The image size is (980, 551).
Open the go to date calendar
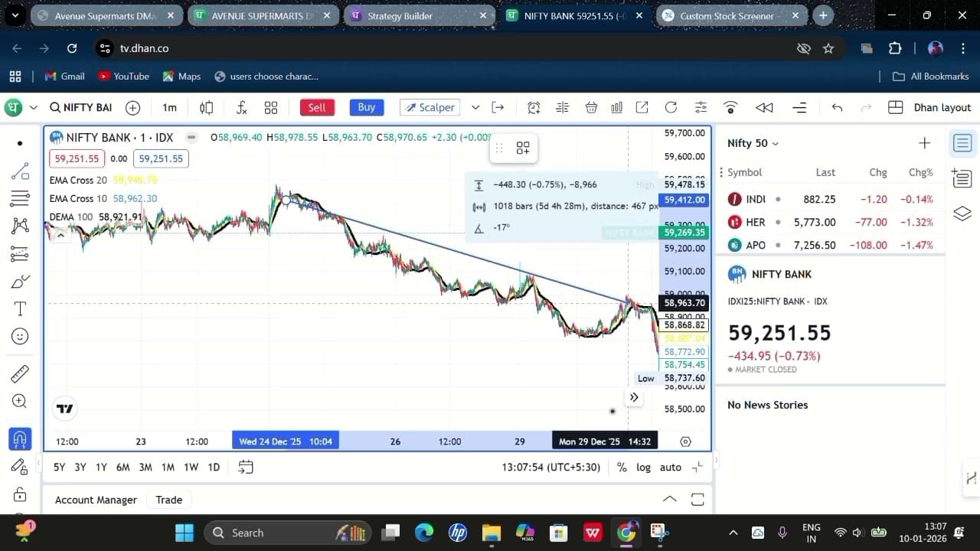[246, 467]
